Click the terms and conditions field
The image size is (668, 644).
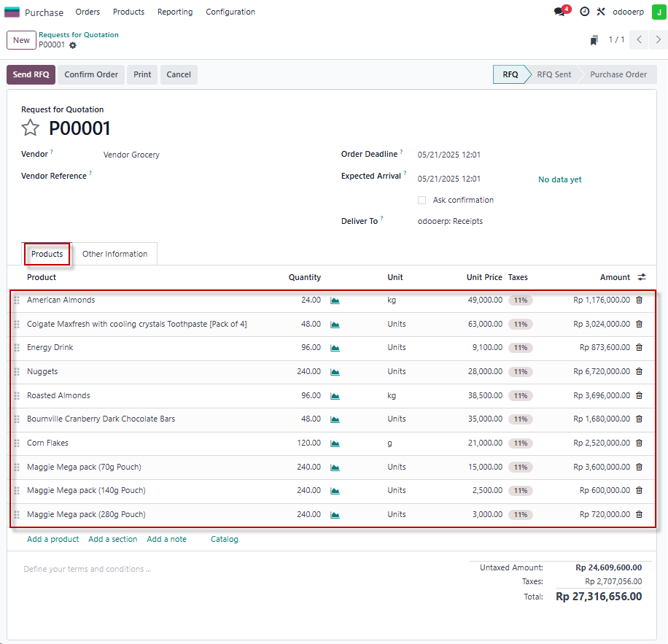click(88, 569)
